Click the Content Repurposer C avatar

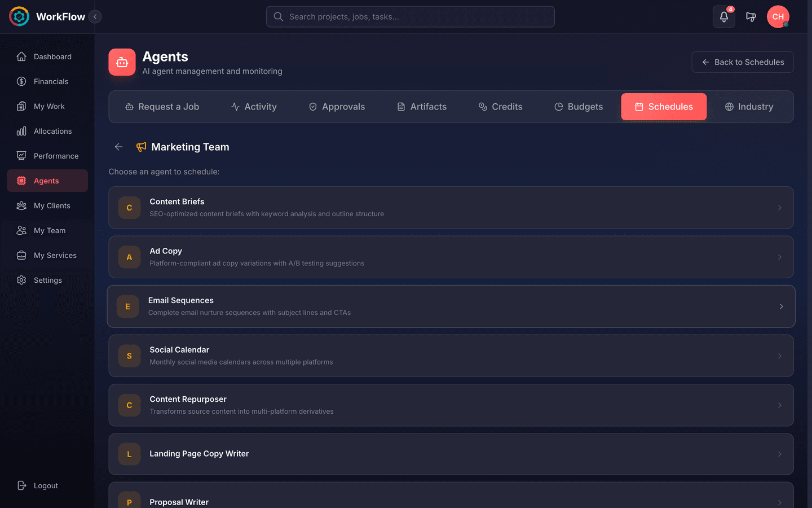[129, 405]
